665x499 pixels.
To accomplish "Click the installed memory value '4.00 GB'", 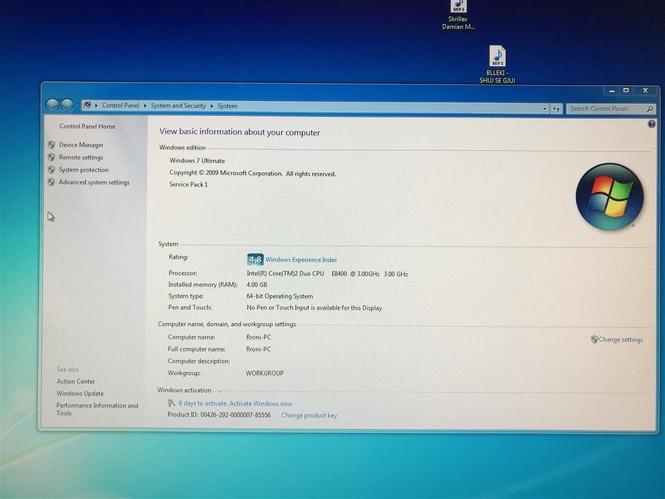I will click(x=257, y=284).
